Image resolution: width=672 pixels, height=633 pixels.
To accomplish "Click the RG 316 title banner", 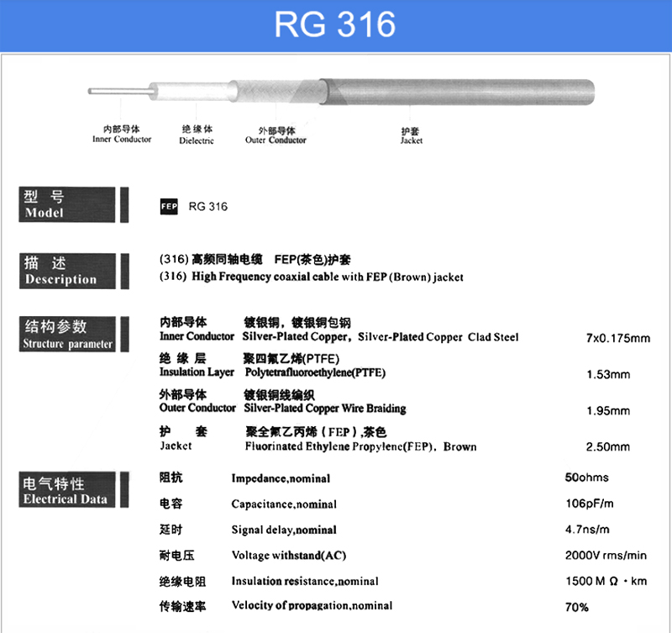I will (336, 24).
